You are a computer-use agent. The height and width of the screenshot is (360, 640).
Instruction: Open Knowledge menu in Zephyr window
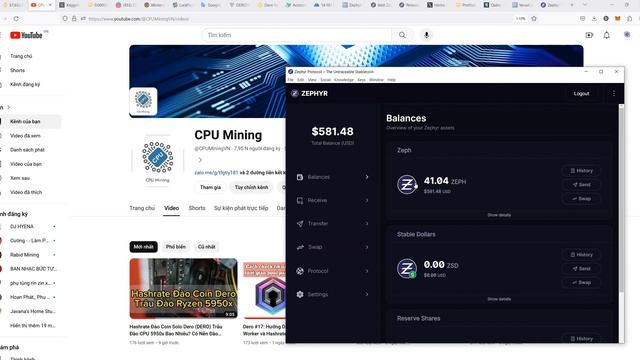coord(344,80)
